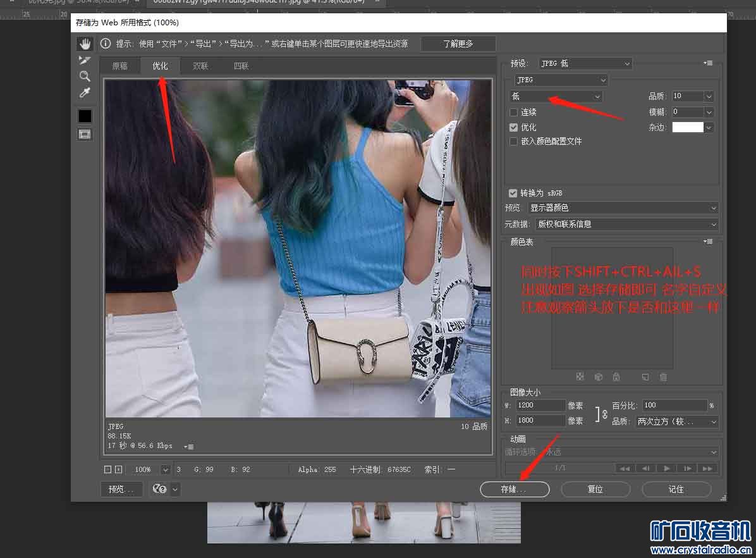This screenshot has width=756, height=558.
Task: Select the Zoom magnifier tool
Action: [x=85, y=77]
